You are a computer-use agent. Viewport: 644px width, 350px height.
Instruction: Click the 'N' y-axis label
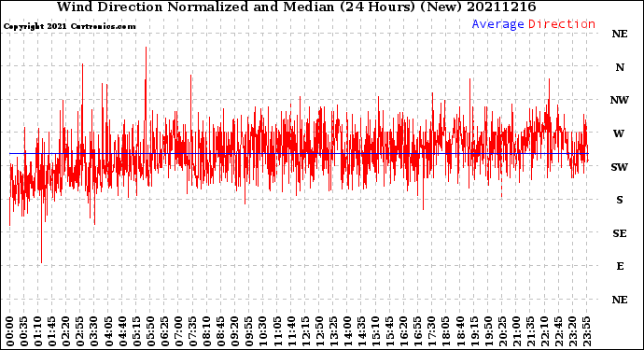tap(620, 67)
